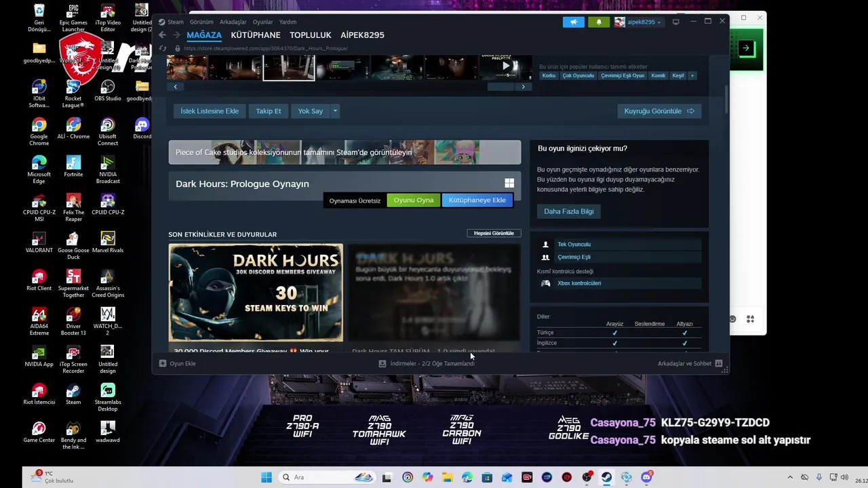Click Kuyruğu Görüntüle button
868x488 pixels.
click(659, 111)
